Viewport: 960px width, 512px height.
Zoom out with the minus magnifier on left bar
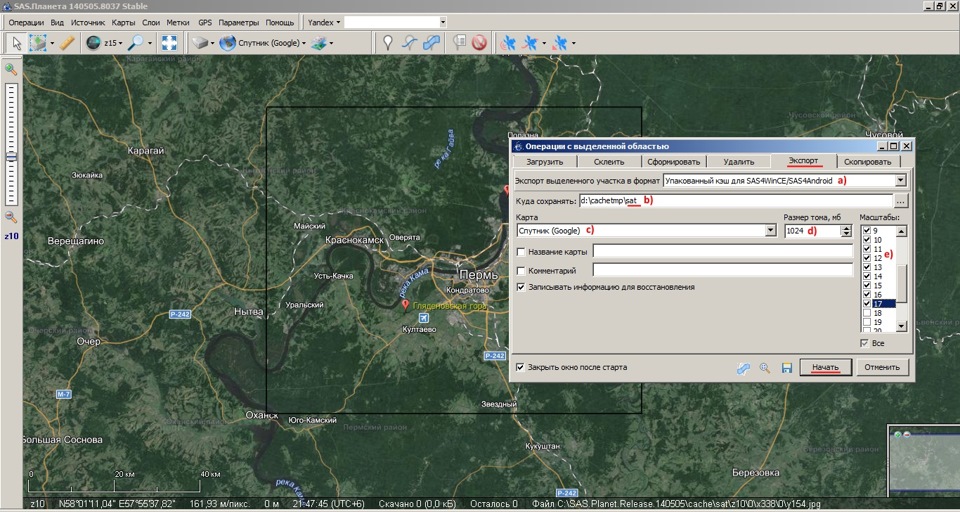[x=11, y=217]
